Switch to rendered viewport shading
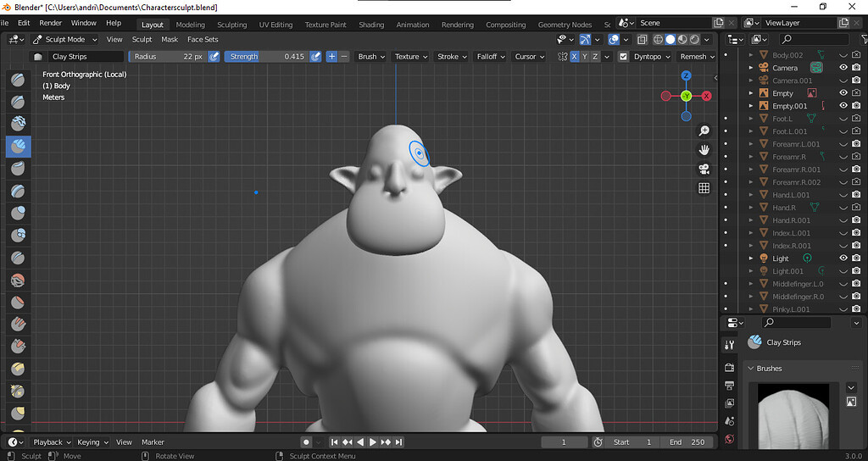The width and height of the screenshot is (868, 461). click(x=694, y=39)
